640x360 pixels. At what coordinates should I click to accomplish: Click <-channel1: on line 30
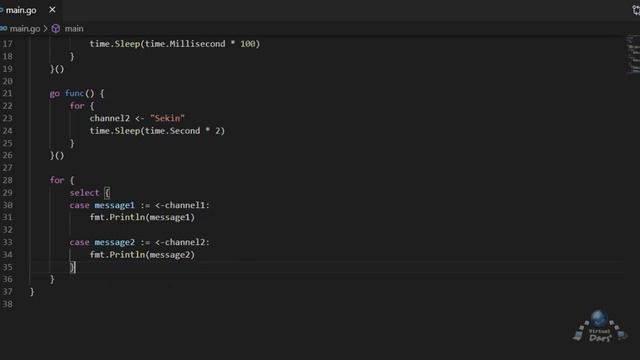coord(182,205)
